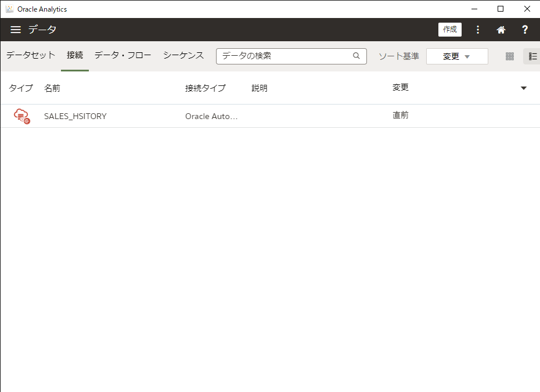Image resolution: width=540 pixels, height=392 pixels.
Task: Sort by the 名前 column header
Action: point(52,88)
